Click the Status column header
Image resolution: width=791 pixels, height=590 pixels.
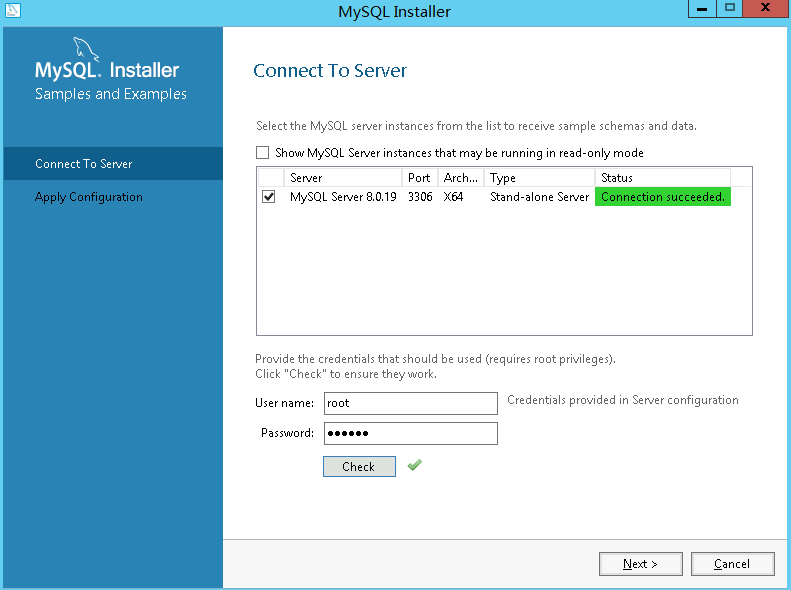[663, 178]
